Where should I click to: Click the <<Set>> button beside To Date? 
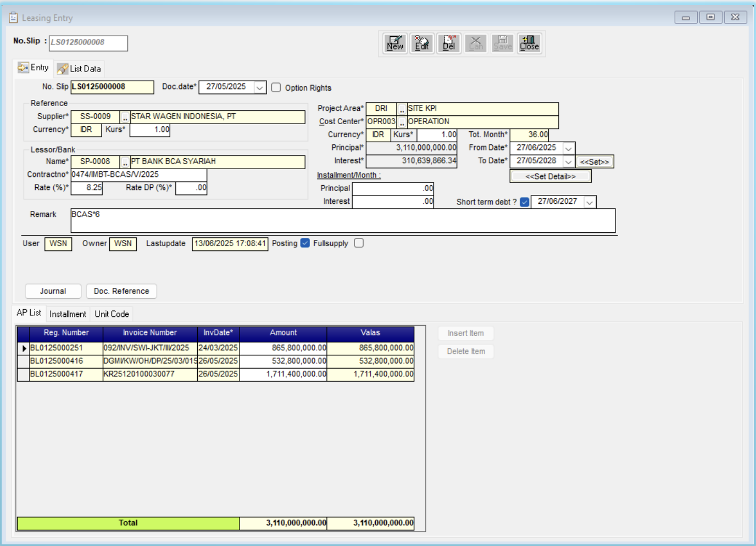(594, 162)
